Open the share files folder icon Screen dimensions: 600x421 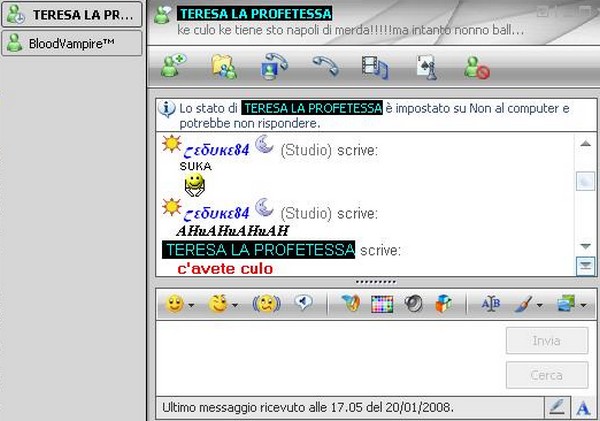(224, 67)
